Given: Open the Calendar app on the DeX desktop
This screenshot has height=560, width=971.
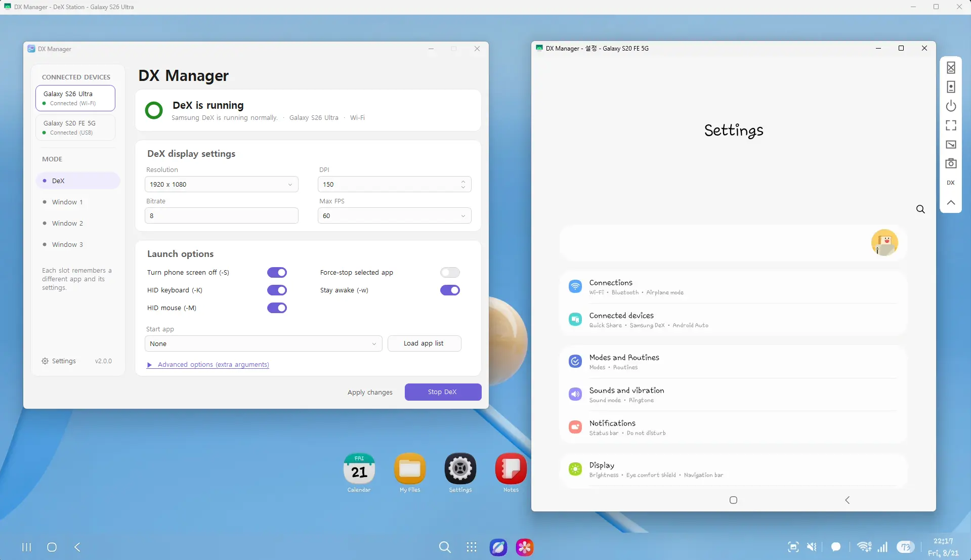Looking at the screenshot, I should point(359,472).
